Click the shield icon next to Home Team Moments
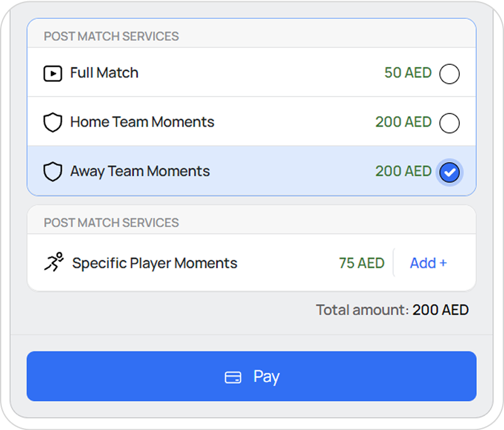Viewport: 504px width, 430px height. tap(53, 122)
